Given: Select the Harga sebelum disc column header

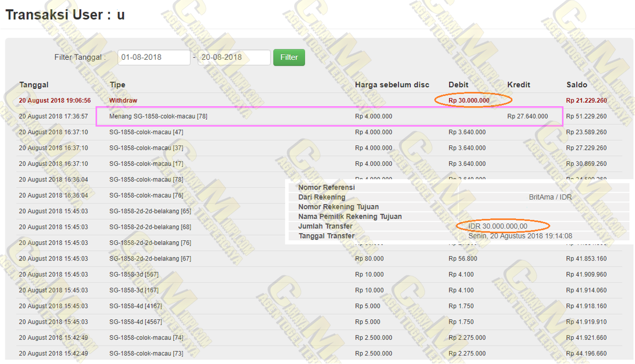Looking at the screenshot, I should click(x=392, y=85).
